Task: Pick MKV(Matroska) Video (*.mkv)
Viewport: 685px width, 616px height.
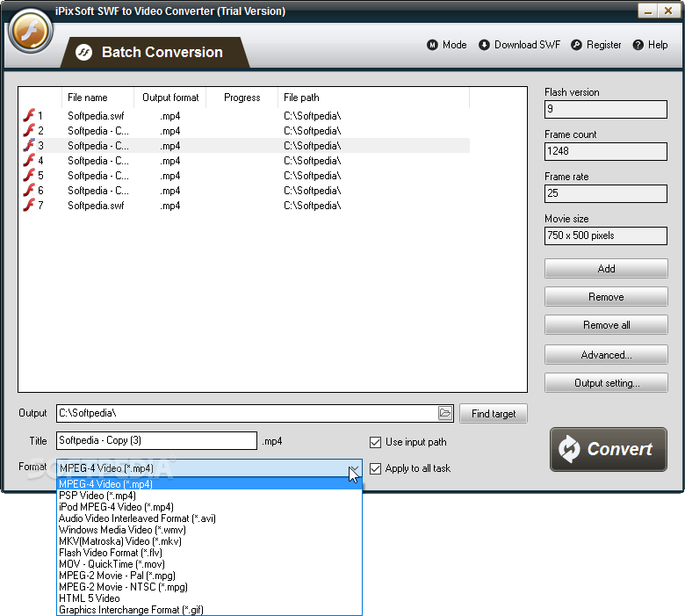Action: [x=209, y=540]
